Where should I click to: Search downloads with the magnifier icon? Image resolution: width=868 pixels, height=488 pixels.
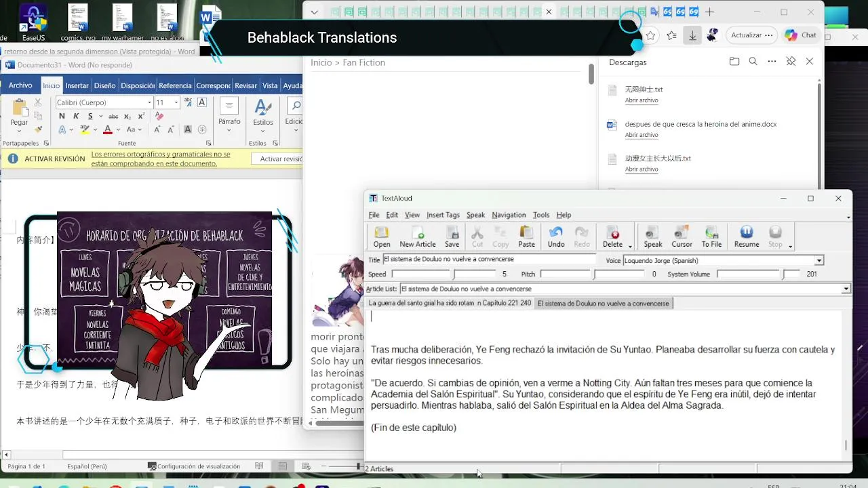tap(753, 62)
